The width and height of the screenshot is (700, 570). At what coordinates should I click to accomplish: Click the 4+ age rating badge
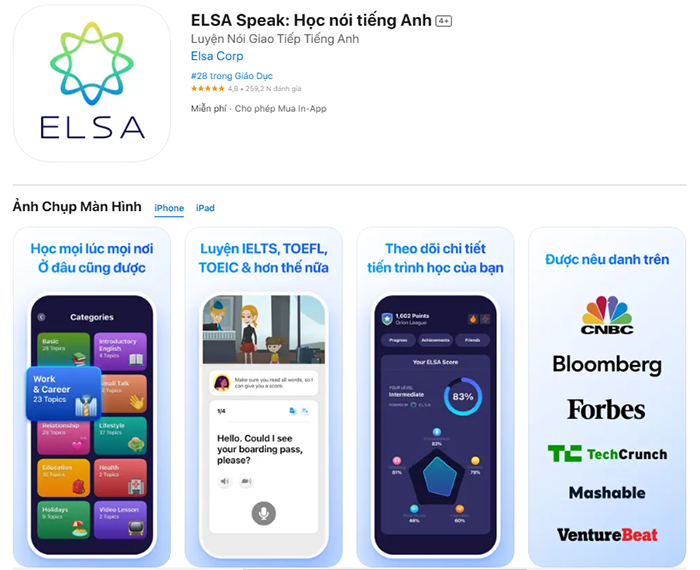(x=443, y=21)
